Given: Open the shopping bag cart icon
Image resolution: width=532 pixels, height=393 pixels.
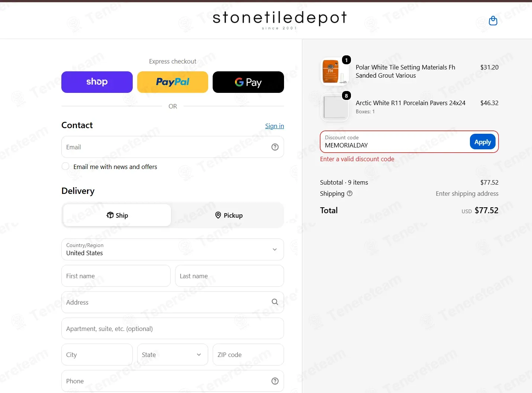Looking at the screenshot, I should tap(493, 21).
